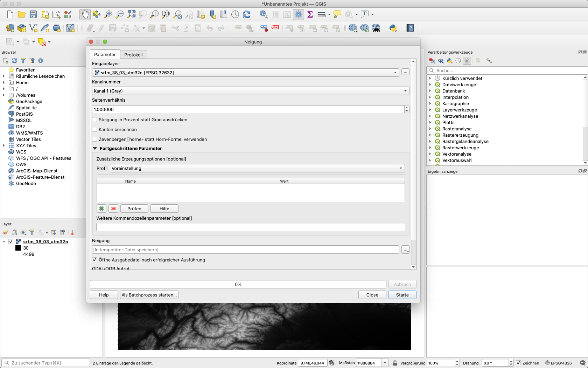Switch to the Protokoll tab
This screenshot has width=588, height=368.
(x=133, y=55)
